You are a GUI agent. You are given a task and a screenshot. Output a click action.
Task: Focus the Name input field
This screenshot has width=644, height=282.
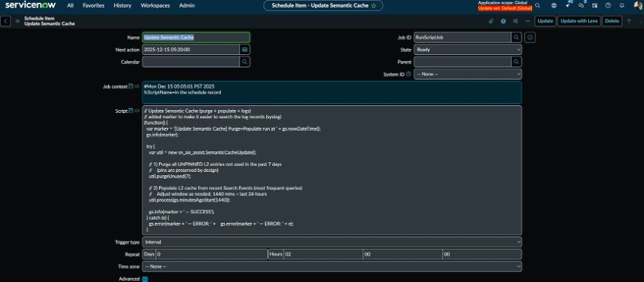196,37
